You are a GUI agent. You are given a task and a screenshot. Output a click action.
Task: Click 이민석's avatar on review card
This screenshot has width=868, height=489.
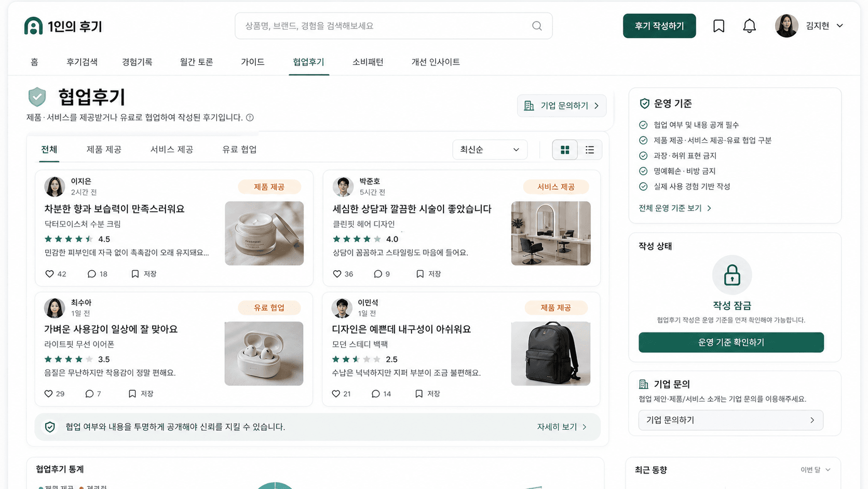(342, 308)
